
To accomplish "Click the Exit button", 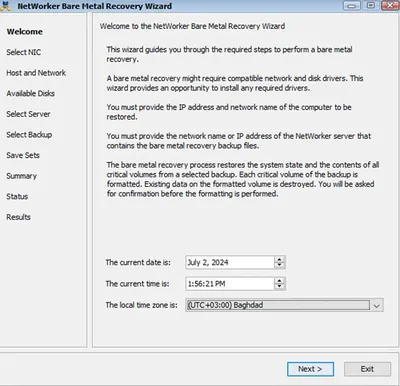I will coord(367,369).
